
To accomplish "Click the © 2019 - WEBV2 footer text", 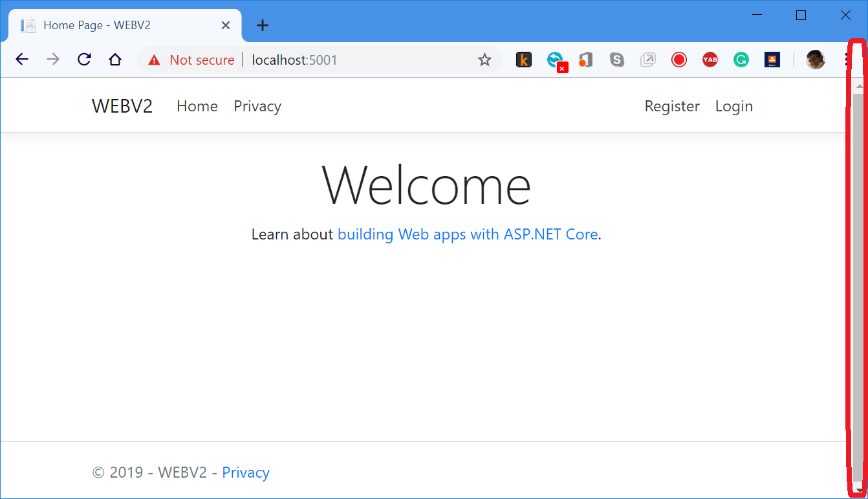I will point(150,472).
